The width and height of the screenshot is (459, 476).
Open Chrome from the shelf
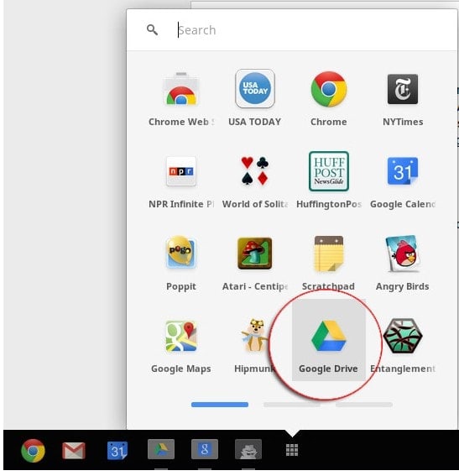pyautogui.click(x=33, y=451)
